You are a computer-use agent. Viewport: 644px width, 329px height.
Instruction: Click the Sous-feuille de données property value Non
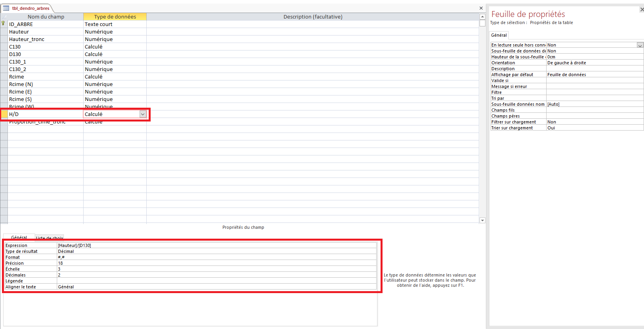tap(595, 51)
